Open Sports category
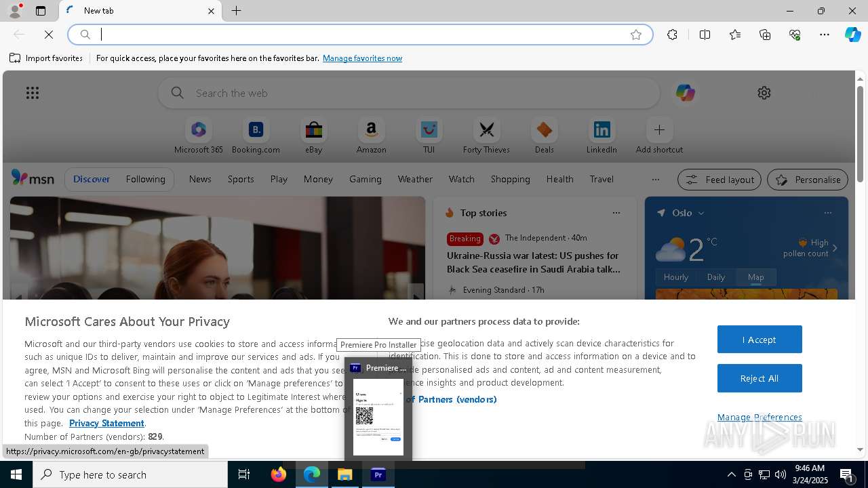Image resolution: width=868 pixels, height=488 pixels. coord(241,179)
